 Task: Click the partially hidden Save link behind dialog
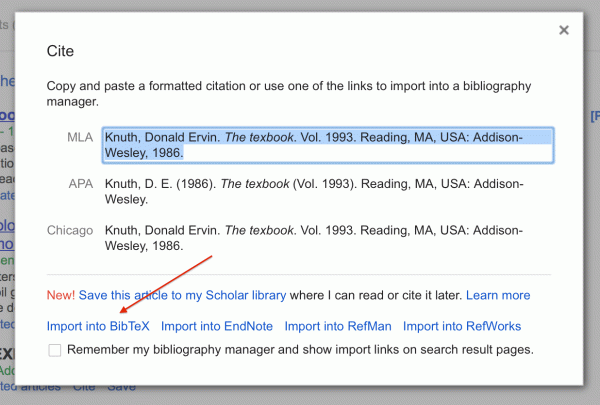pos(121,387)
